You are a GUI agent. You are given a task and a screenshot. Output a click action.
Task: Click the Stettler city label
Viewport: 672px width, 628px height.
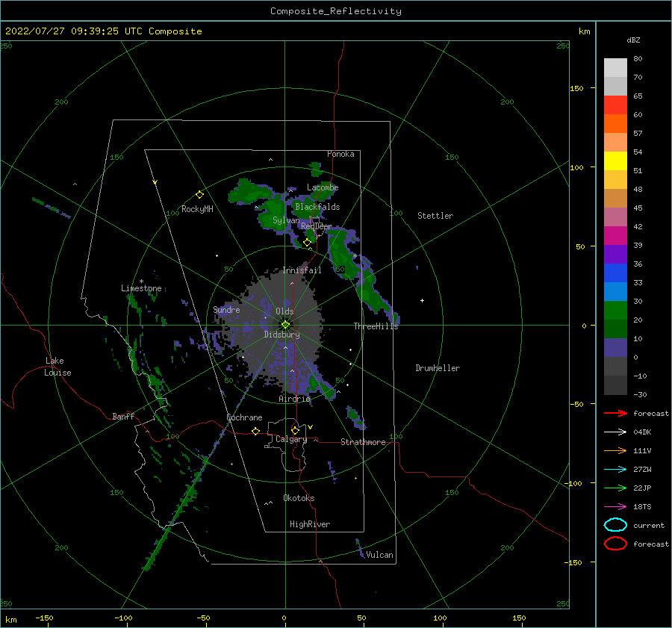click(435, 216)
